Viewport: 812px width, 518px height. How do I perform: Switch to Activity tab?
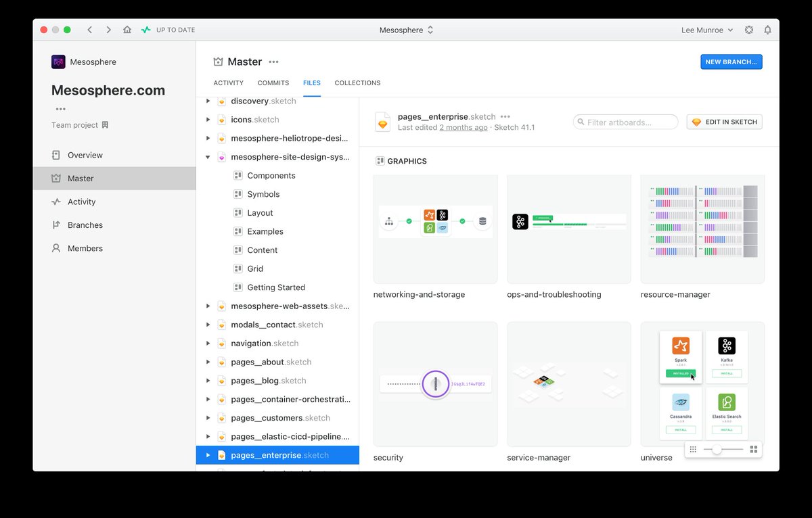click(x=229, y=83)
